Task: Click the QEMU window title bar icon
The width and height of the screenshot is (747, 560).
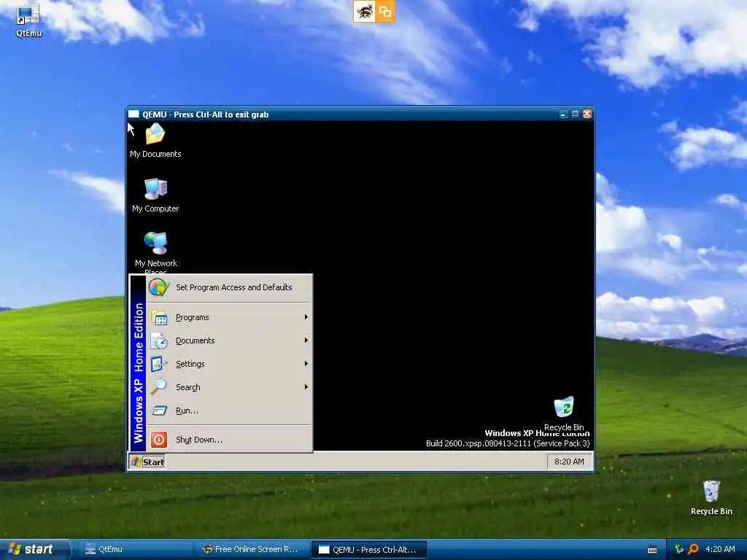Action: (133, 114)
